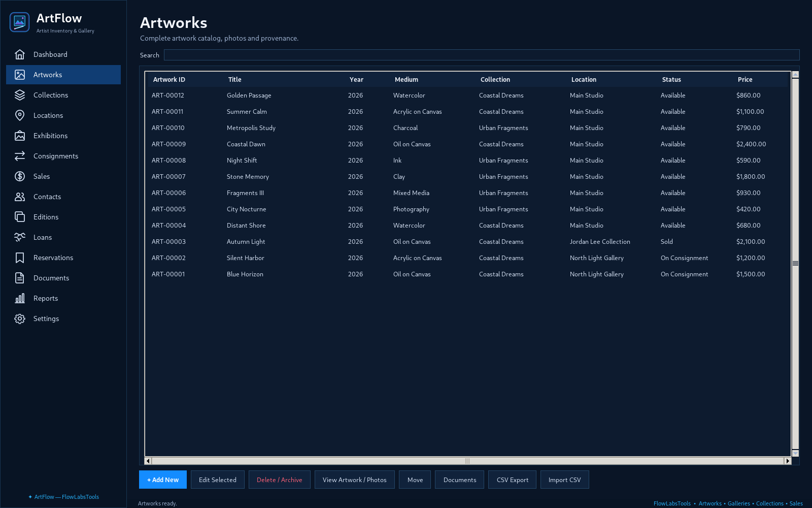Click the horizontal scrollbar left arrow
Image resolution: width=812 pixels, height=508 pixels.
(x=148, y=461)
